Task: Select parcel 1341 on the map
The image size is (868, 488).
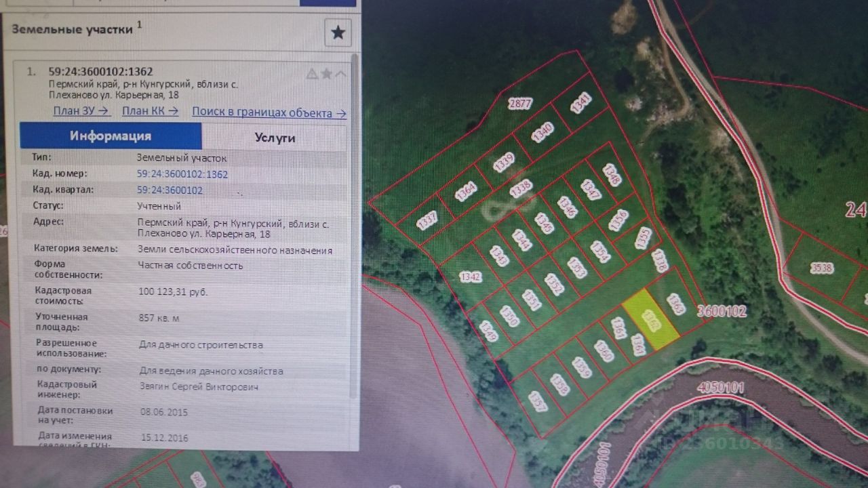Action: (x=581, y=102)
